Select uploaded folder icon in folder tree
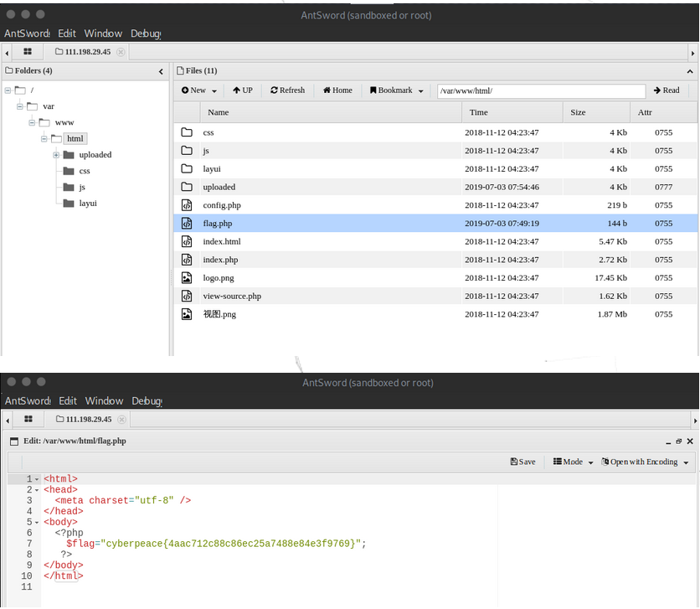This screenshot has height=609, width=700. [69, 155]
